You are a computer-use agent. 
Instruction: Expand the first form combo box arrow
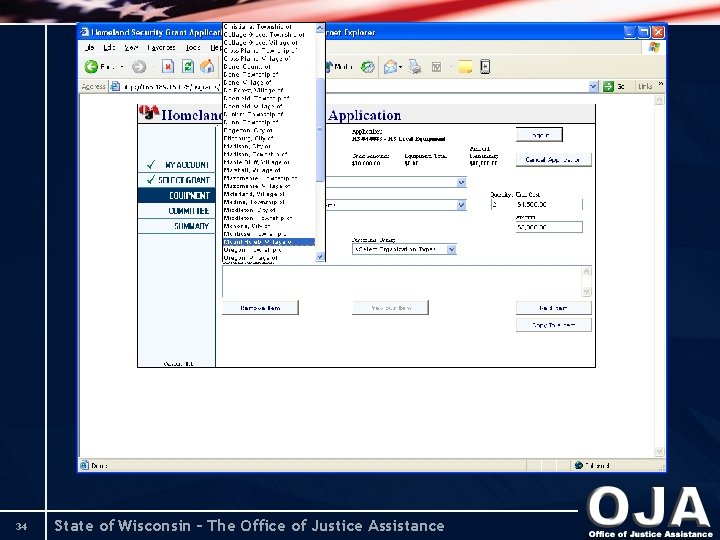(461, 182)
